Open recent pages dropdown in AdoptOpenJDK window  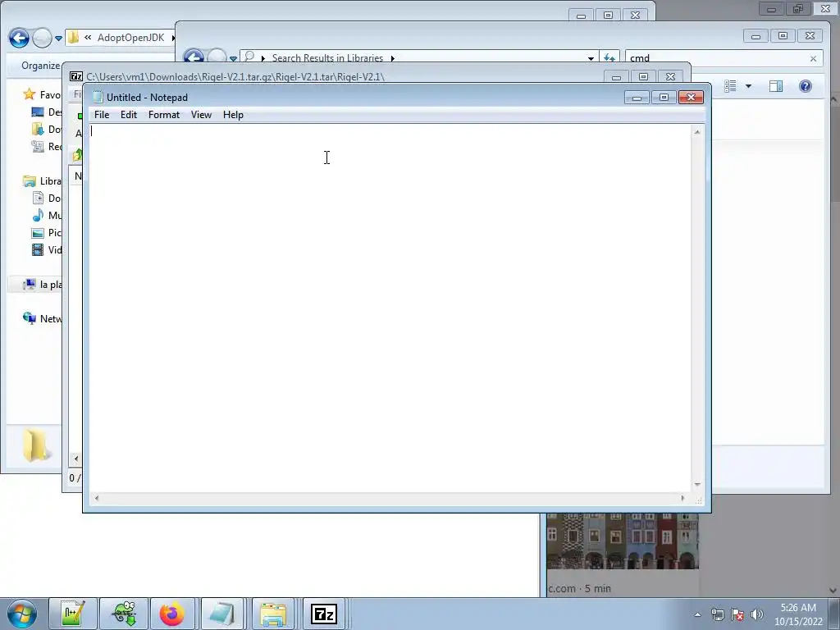58,39
